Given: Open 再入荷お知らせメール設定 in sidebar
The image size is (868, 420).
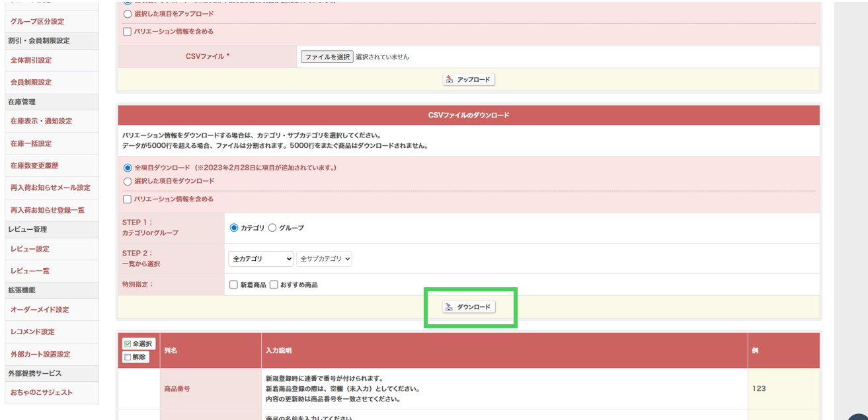Looking at the screenshot, I should 50,188.
